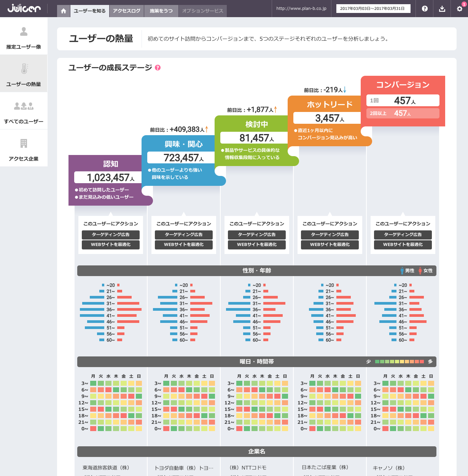Open アクセス企業 building icon in sidebar

[24, 144]
